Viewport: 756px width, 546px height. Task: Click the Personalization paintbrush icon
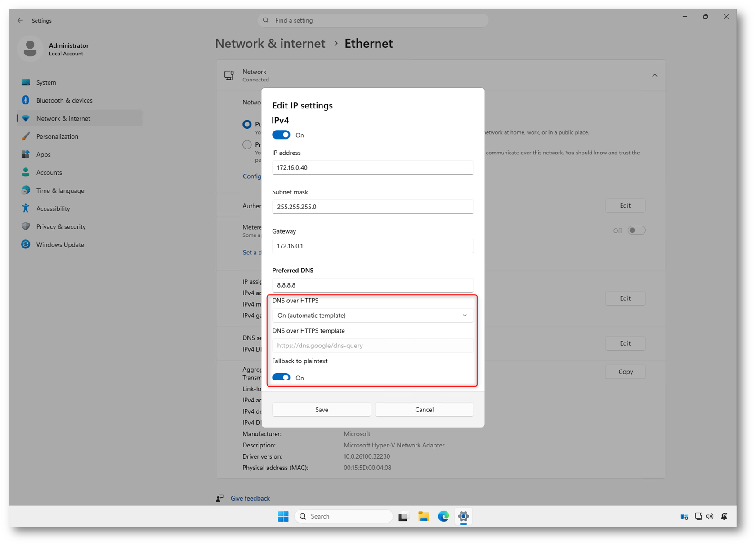click(x=26, y=136)
